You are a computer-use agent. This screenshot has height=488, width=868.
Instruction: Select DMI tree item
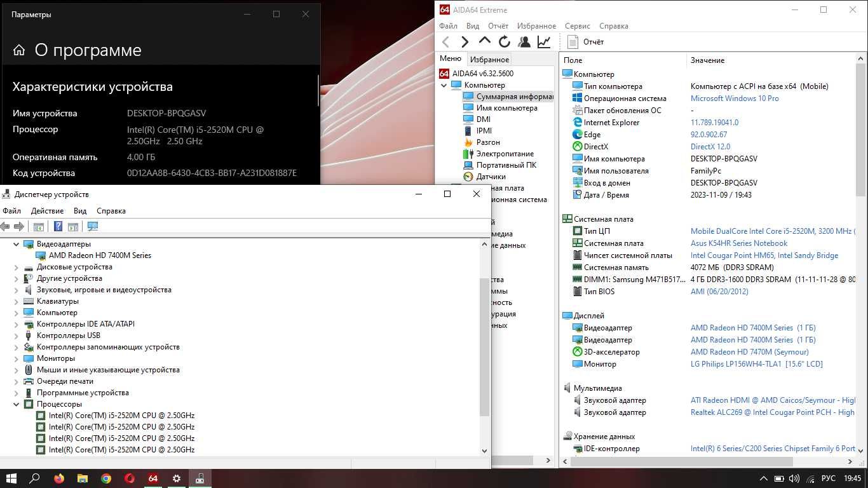coord(477,119)
